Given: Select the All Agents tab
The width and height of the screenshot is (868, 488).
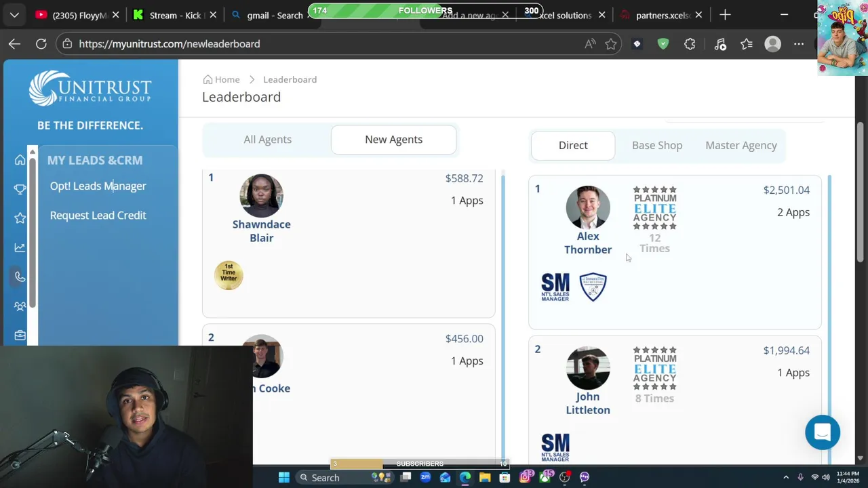Looking at the screenshot, I should pyautogui.click(x=268, y=140).
